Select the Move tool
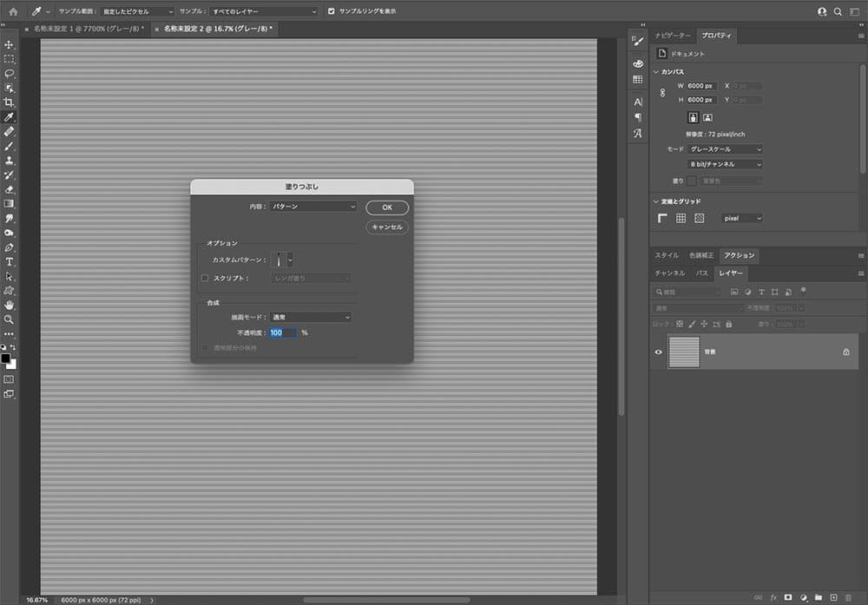 (x=9, y=44)
